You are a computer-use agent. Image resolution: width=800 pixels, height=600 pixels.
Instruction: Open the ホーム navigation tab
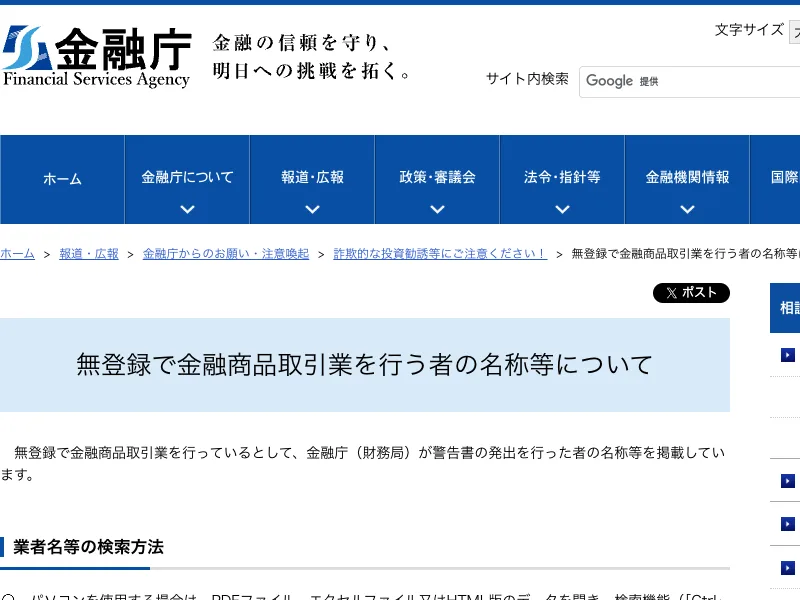coord(62,179)
